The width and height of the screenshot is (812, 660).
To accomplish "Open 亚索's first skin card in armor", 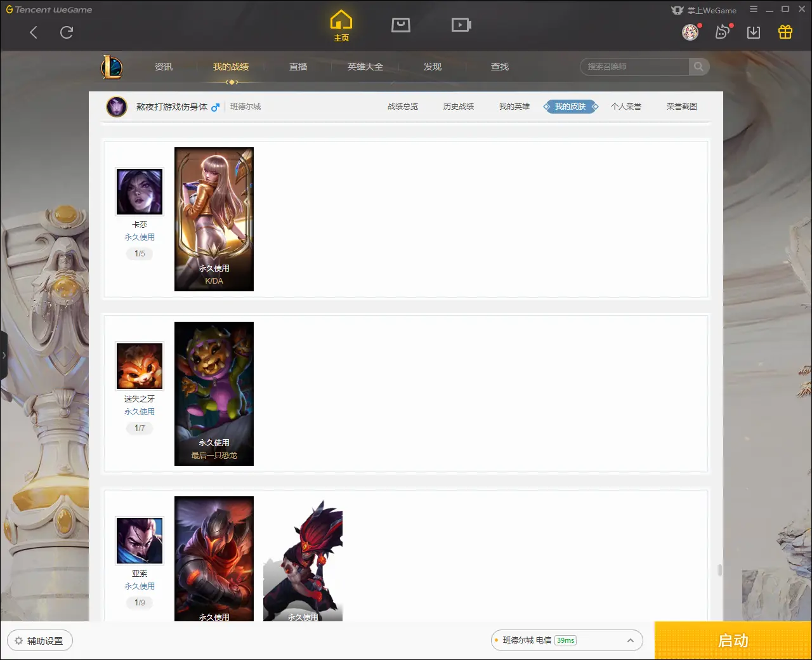I will pyautogui.click(x=214, y=558).
